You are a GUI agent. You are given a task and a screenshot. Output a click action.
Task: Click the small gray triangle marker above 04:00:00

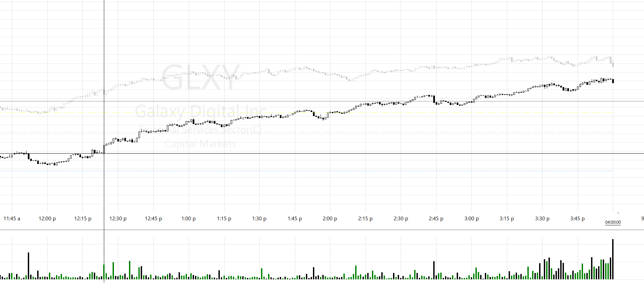[x=618, y=213]
